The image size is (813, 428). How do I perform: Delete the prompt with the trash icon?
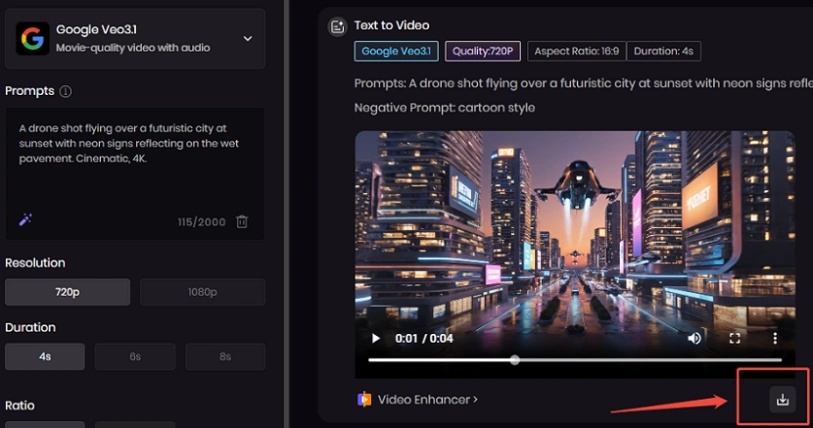pos(242,222)
